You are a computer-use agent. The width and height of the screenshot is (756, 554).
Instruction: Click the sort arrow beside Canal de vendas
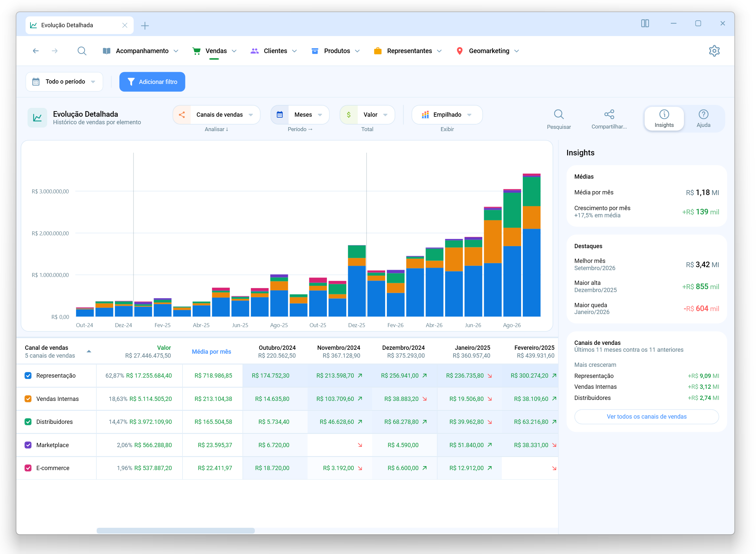pyautogui.click(x=89, y=351)
